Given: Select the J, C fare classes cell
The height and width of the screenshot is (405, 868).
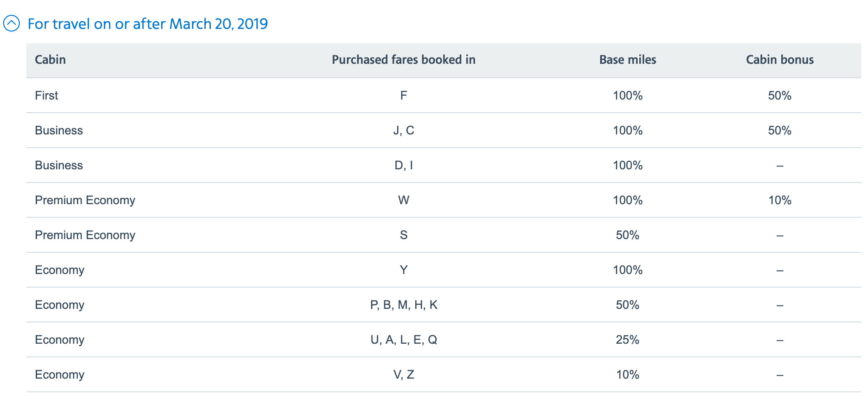Looking at the screenshot, I should [403, 130].
